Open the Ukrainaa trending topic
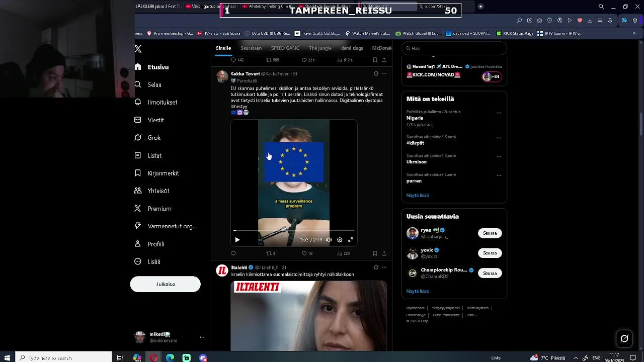The image size is (644, 362). [417, 162]
